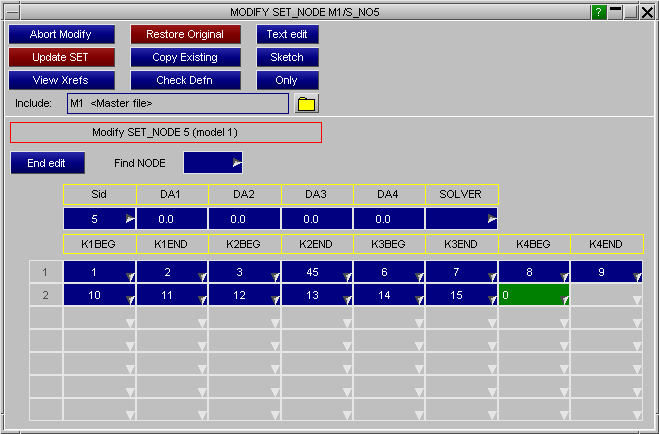Open View Xrefs
The height and width of the screenshot is (434, 659).
(62, 80)
